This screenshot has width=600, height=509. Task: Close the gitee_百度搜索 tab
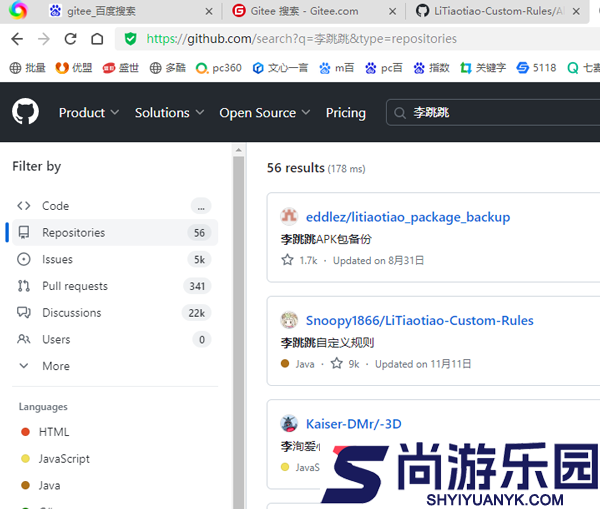(209, 11)
